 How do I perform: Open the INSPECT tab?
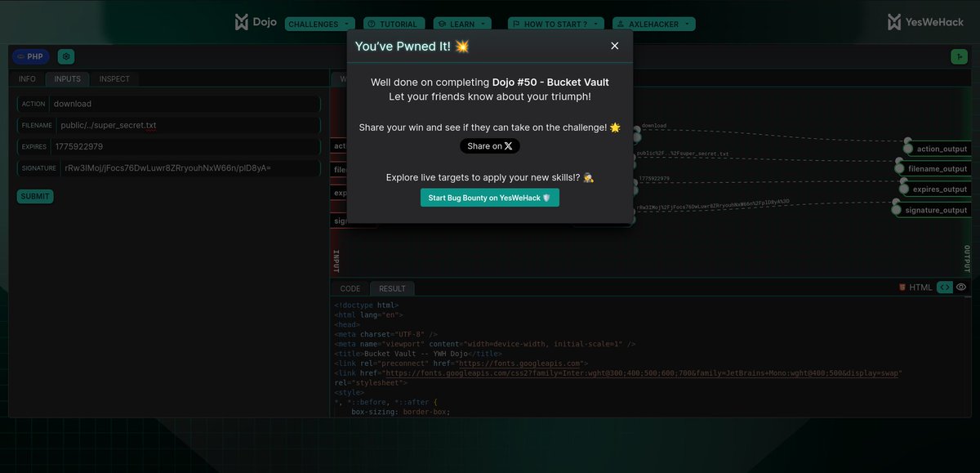coord(114,79)
